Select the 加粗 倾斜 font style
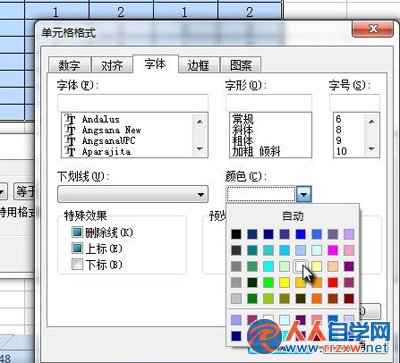 click(x=256, y=152)
